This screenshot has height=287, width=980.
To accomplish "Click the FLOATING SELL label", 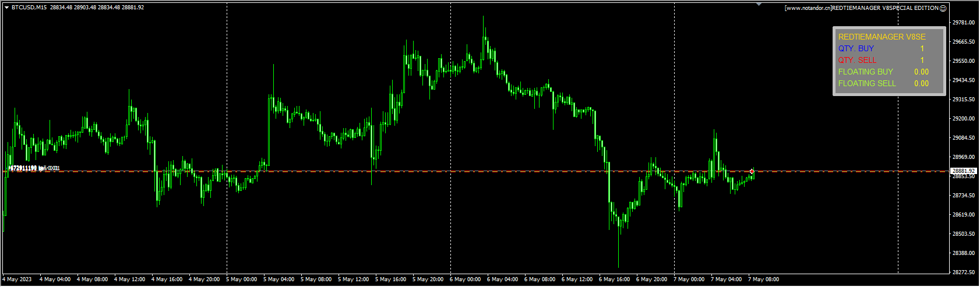I will (x=867, y=83).
